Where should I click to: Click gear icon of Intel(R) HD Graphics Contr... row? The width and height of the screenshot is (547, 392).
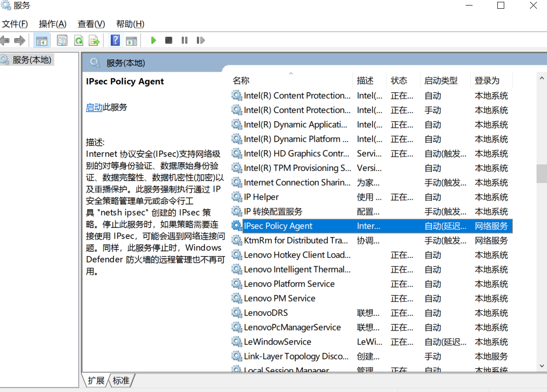(237, 153)
